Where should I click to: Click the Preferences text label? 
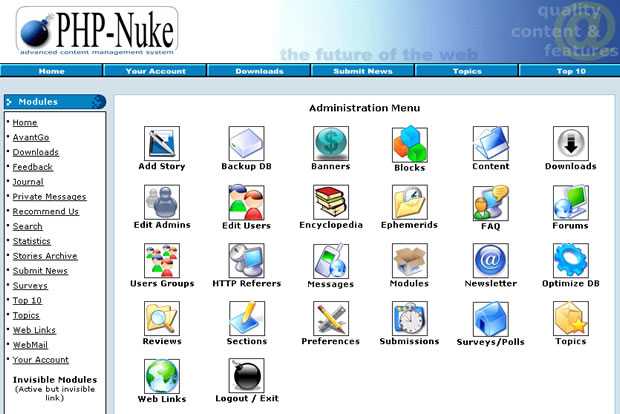(x=331, y=341)
